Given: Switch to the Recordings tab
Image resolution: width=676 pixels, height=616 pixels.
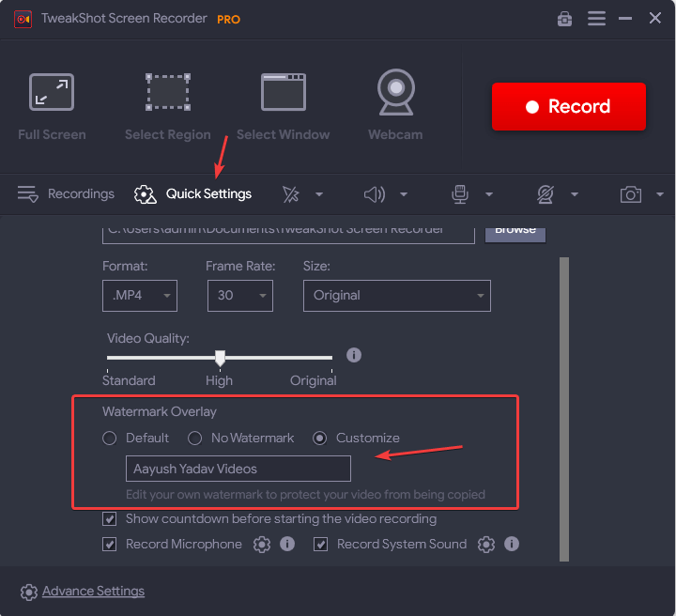Looking at the screenshot, I should (x=66, y=194).
